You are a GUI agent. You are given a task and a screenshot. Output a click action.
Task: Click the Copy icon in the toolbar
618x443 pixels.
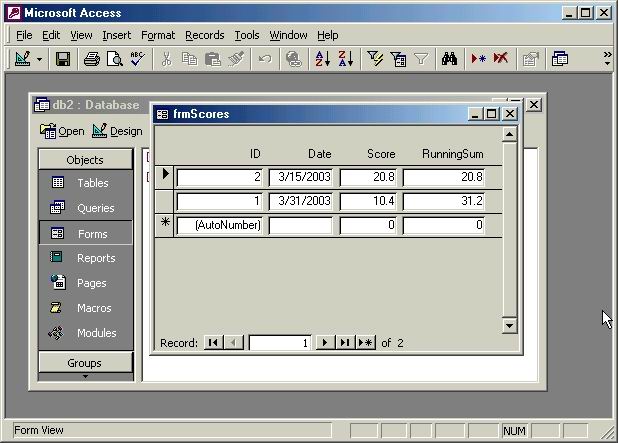tap(190, 59)
